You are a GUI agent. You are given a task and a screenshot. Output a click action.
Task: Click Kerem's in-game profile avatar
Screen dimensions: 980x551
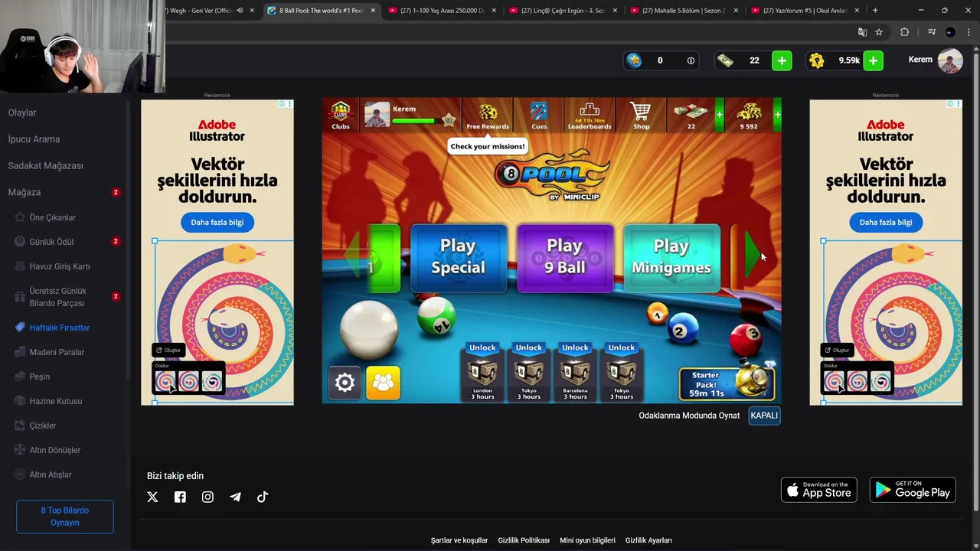pos(377,115)
